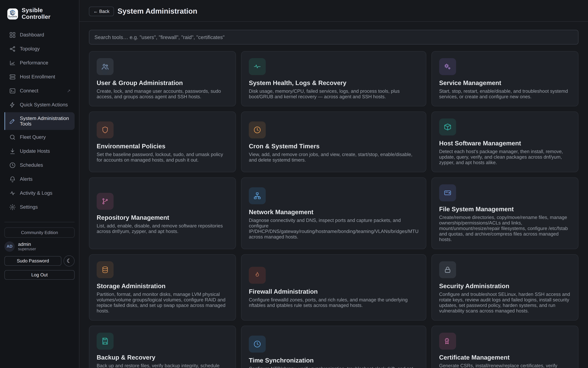Click the Host Software Management box icon
Screen dimensions: 588x368
pyautogui.click(x=447, y=127)
